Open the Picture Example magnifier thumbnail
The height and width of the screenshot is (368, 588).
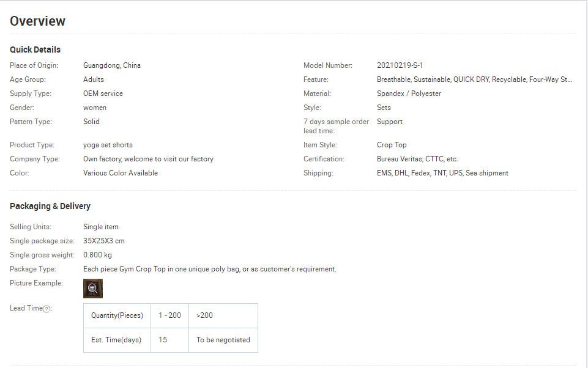92,288
